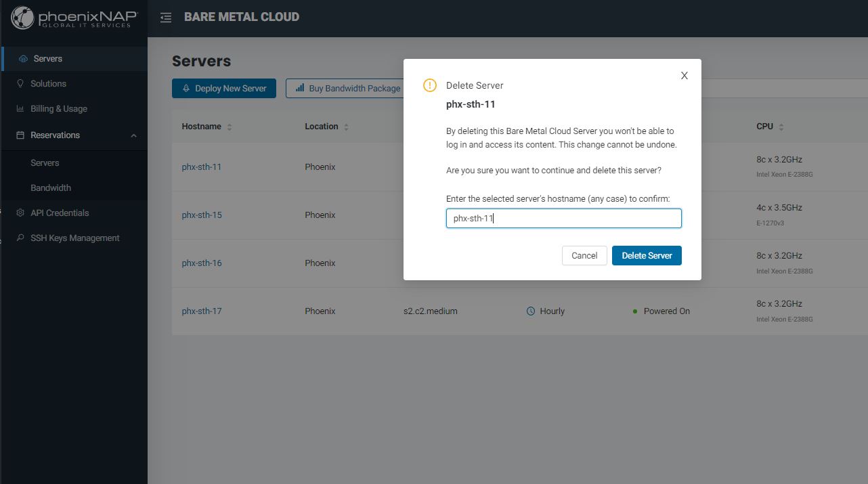Image resolution: width=868 pixels, height=484 pixels.
Task: Click the Servers cloud icon in sidebar
Action: (23, 59)
